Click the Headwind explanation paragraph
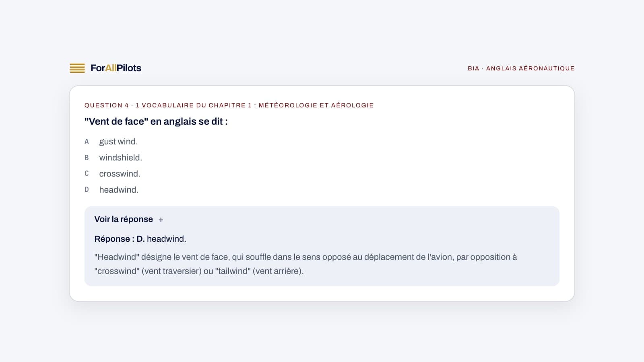Viewport: 644px width, 362px height. (305, 264)
